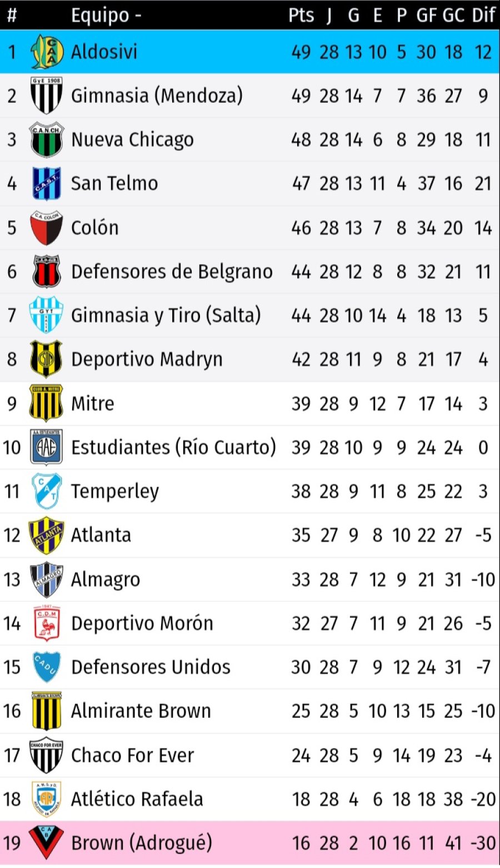This screenshot has height=868, width=500.
Task: Click the Gimnasia (Mendoza) crest icon
Action: [46, 96]
